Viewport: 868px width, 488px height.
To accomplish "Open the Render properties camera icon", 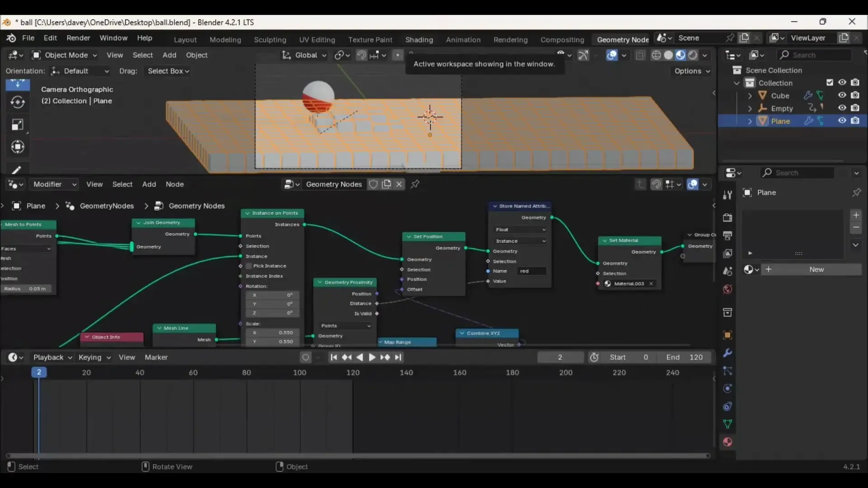I will 728,218.
